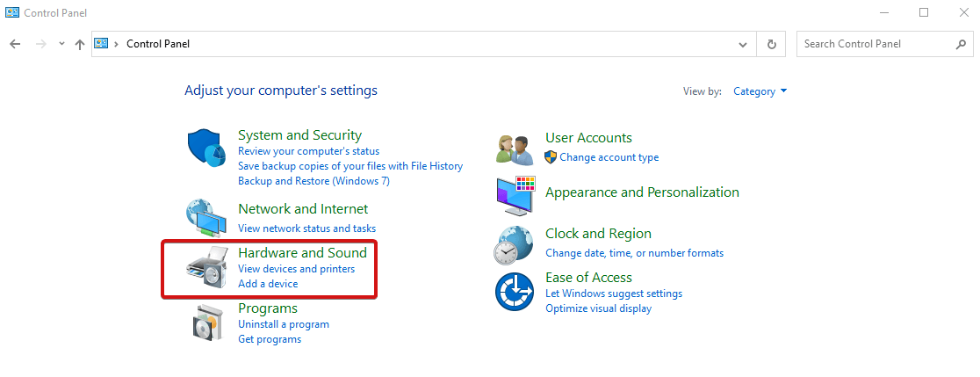This screenshot has width=980, height=377.
Task: Click the Clock and Region globe icon
Action: click(x=515, y=244)
